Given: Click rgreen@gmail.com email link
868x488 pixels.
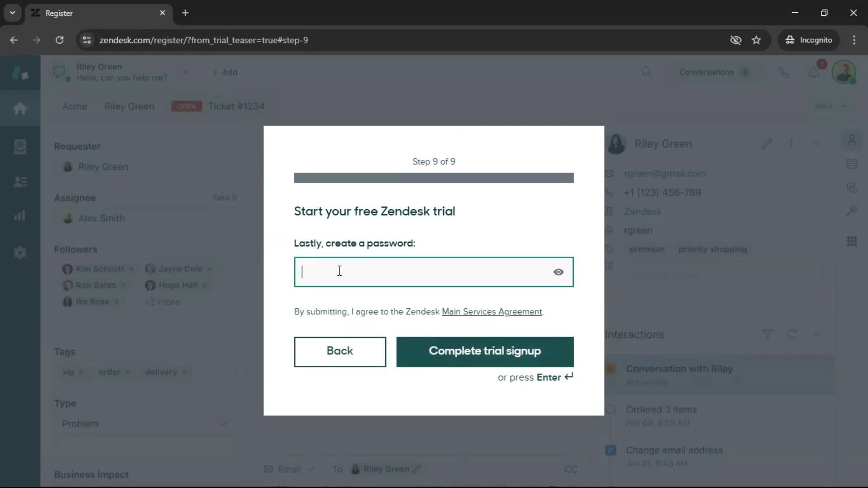Looking at the screenshot, I should (664, 174).
